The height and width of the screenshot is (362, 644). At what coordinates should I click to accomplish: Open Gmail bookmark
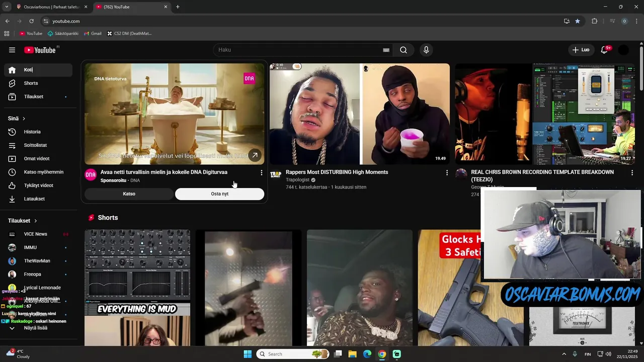[93, 34]
